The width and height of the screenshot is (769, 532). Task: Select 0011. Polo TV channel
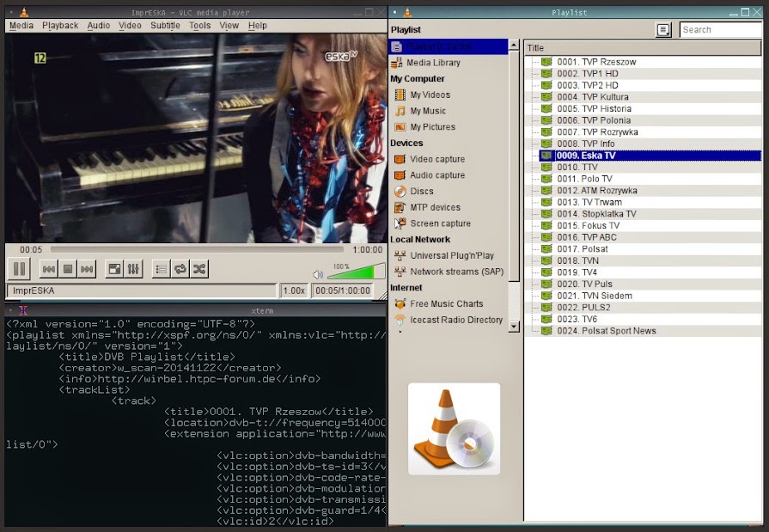click(x=643, y=179)
